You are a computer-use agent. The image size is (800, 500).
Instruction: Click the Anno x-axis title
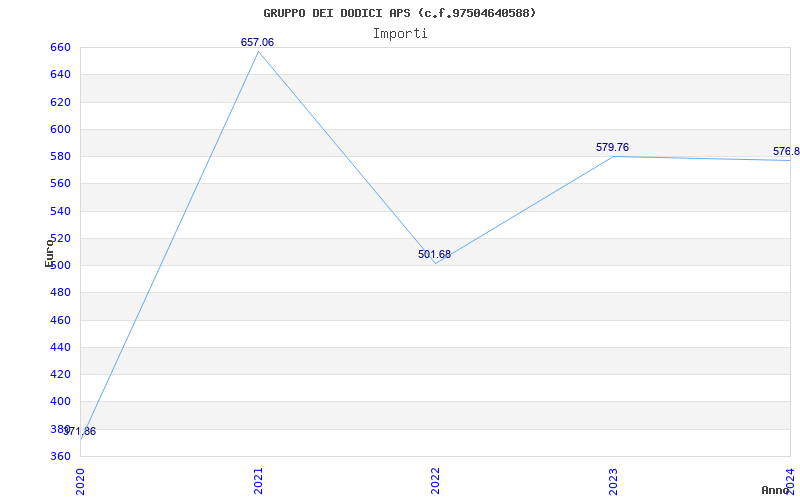(776, 490)
